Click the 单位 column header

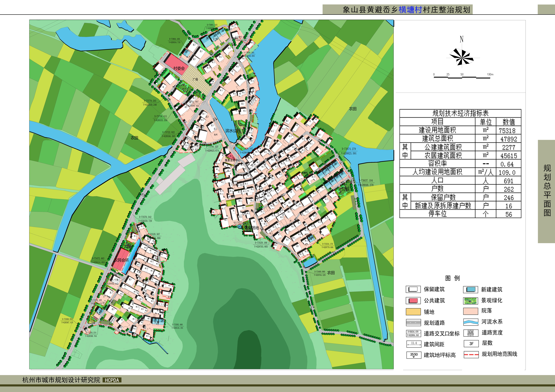[486, 122]
